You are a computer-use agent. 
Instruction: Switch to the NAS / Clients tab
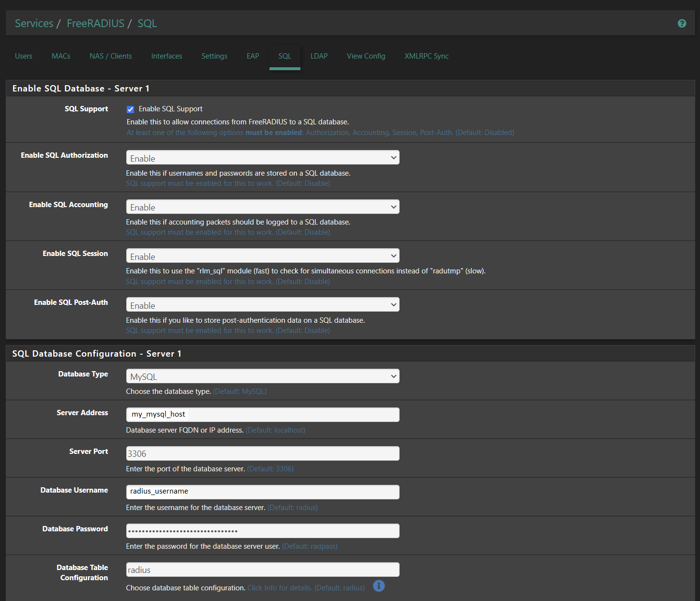pos(111,56)
